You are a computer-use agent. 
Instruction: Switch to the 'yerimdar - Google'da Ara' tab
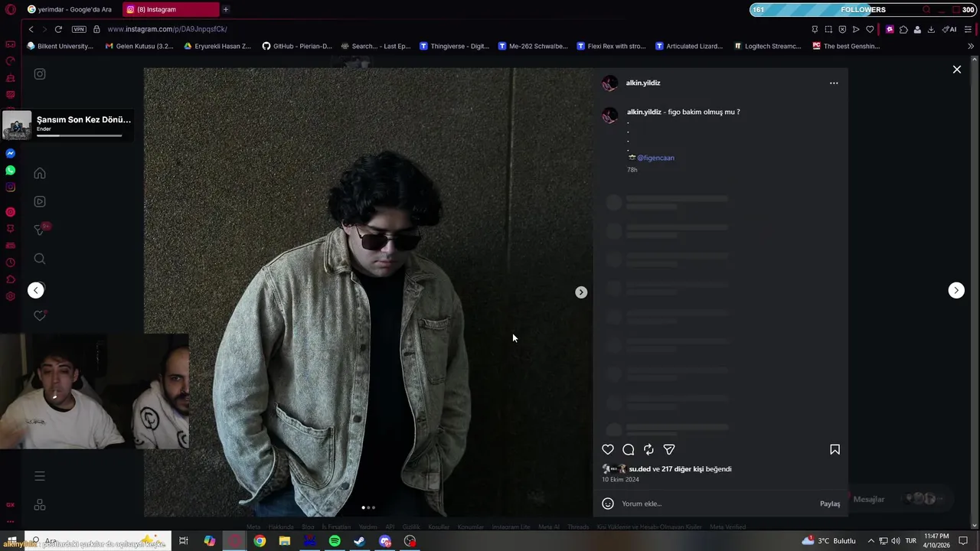click(70, 9)
